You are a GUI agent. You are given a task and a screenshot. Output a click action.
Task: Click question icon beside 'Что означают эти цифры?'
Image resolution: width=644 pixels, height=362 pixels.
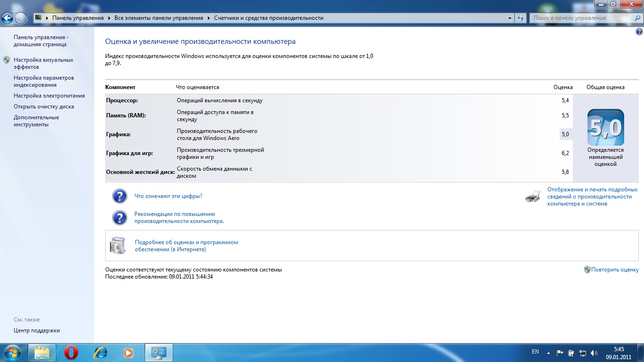click(x=120, y=196)
